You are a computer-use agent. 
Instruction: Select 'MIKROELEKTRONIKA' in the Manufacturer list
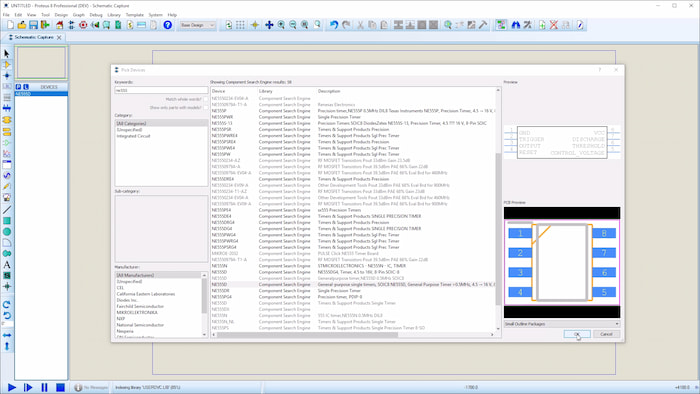(x=137, y=313)
